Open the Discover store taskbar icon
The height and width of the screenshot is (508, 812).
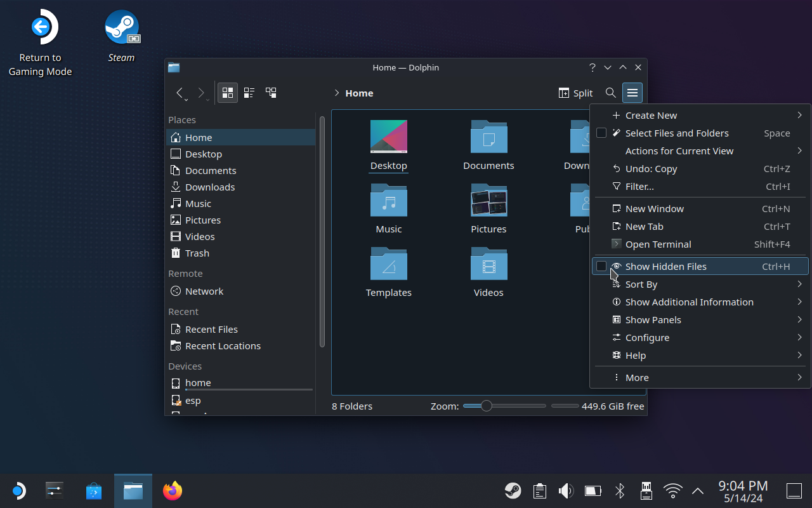94,491
